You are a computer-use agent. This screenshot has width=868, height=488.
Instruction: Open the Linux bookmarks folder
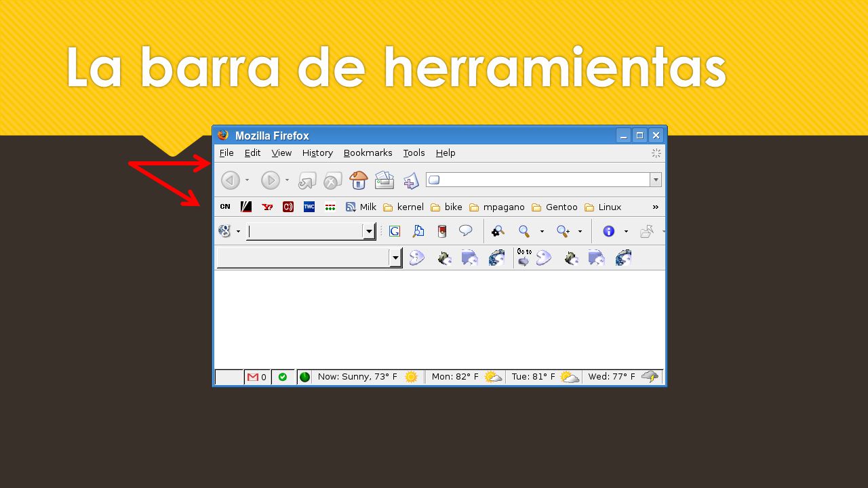pyautogui.click(x=603, y=207)
